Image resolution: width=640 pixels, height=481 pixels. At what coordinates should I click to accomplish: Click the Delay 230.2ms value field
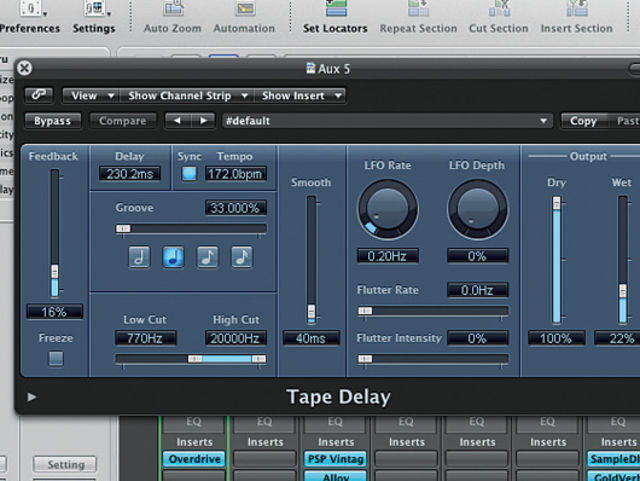(x=130, y=174)
